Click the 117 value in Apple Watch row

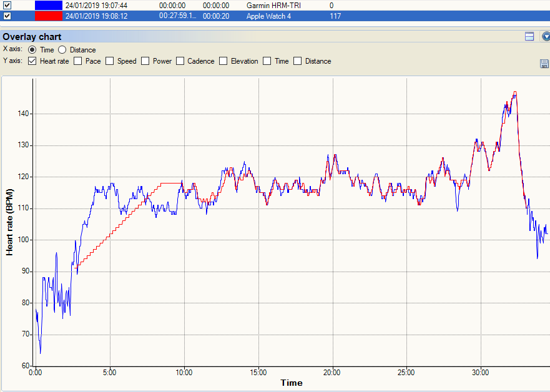(335, 16)
